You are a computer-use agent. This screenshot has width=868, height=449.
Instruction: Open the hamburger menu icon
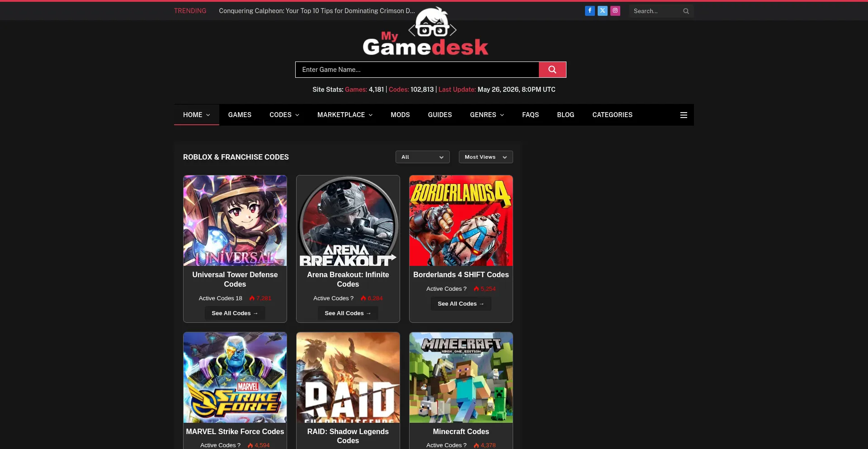684,115
